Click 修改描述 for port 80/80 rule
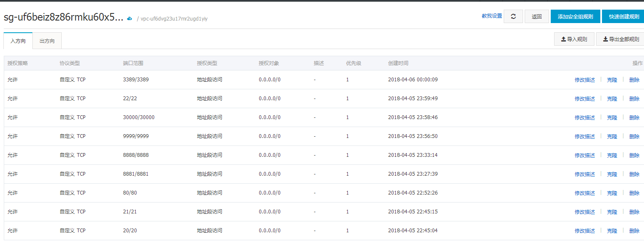The height and width of the screenshot is (252, 644). [585, 193]
